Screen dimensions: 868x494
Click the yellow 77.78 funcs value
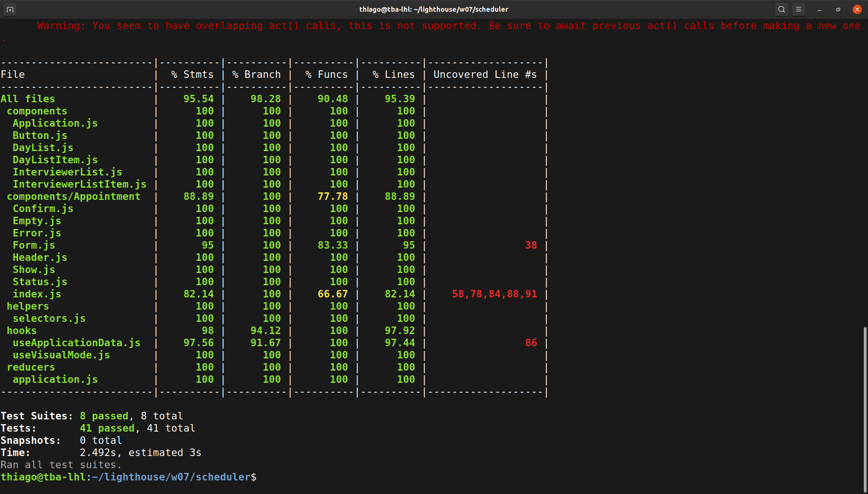pos(333,197)
